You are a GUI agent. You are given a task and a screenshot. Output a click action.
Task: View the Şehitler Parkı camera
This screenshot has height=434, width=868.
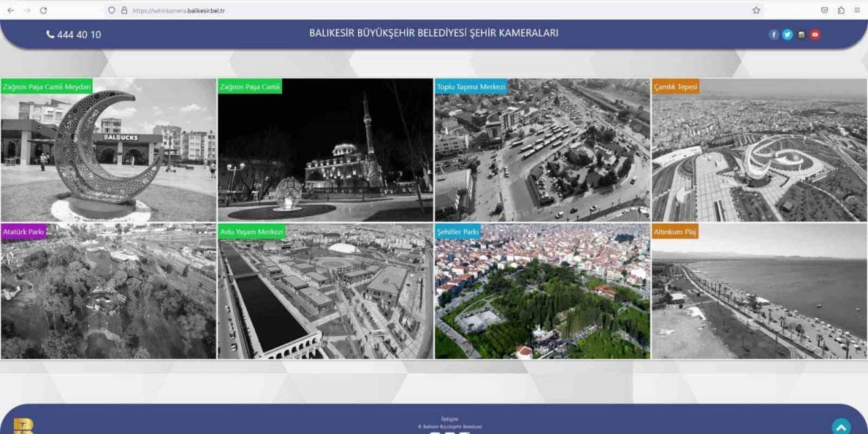(542, 292)
